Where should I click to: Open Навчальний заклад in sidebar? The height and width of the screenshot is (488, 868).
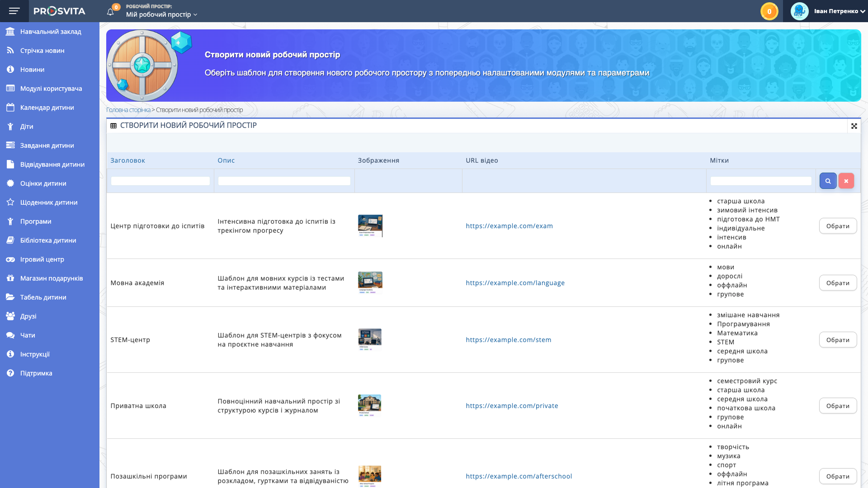[50, 32]
